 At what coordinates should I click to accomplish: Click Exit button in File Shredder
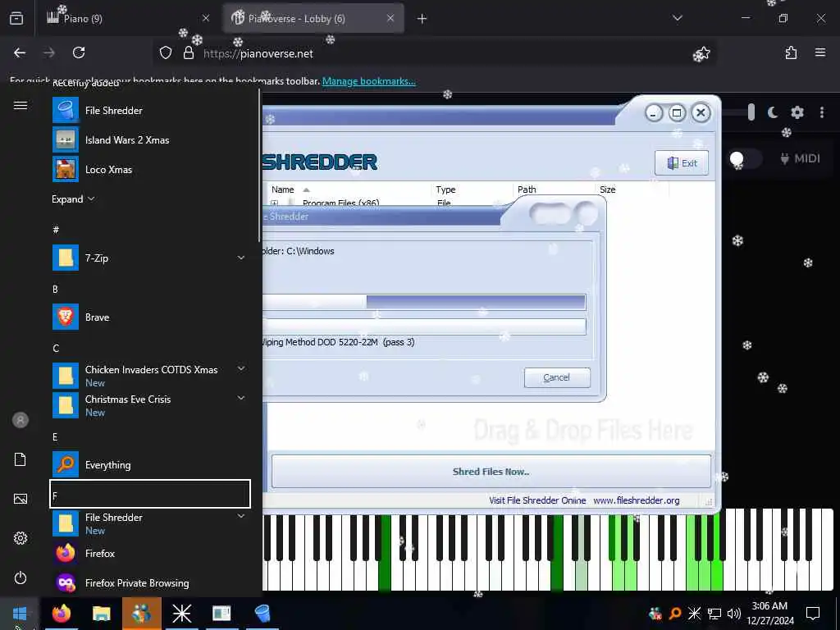pyautogui.click(x=682, y=163)
